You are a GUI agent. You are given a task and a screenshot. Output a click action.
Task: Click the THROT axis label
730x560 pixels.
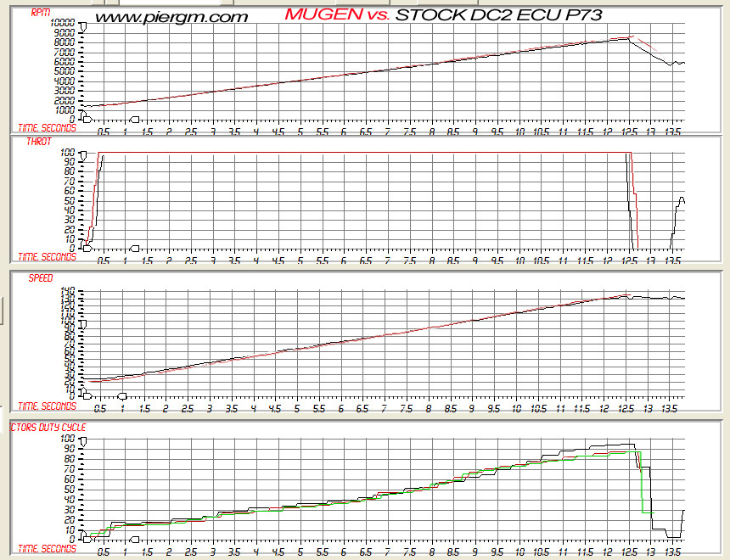click(38, 143)
